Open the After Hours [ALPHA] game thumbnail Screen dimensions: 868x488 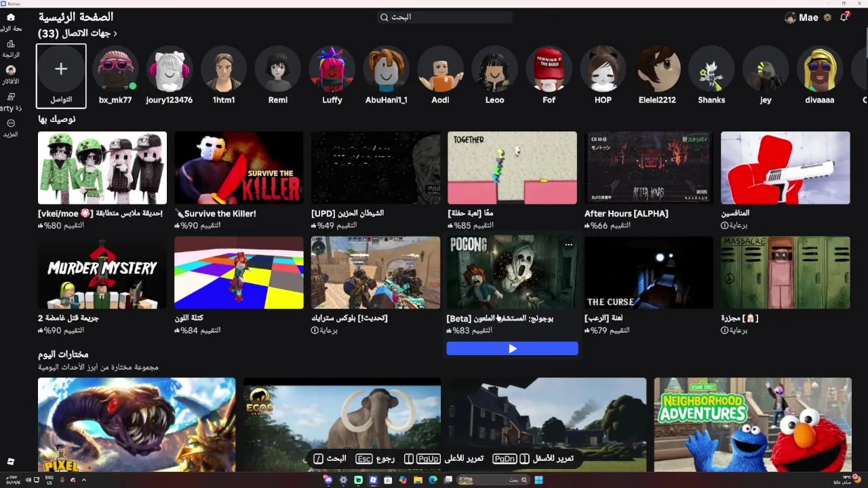point(649,168)
